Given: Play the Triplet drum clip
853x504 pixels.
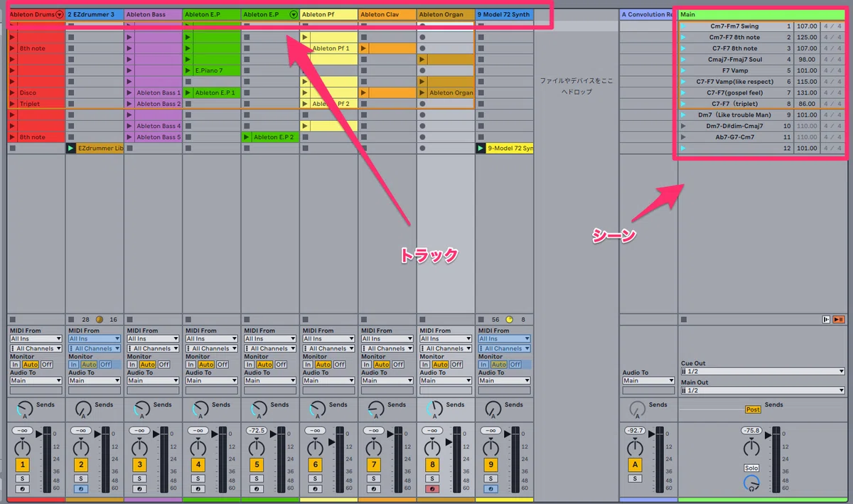Looking at the screenshot, I should point(12,104).
